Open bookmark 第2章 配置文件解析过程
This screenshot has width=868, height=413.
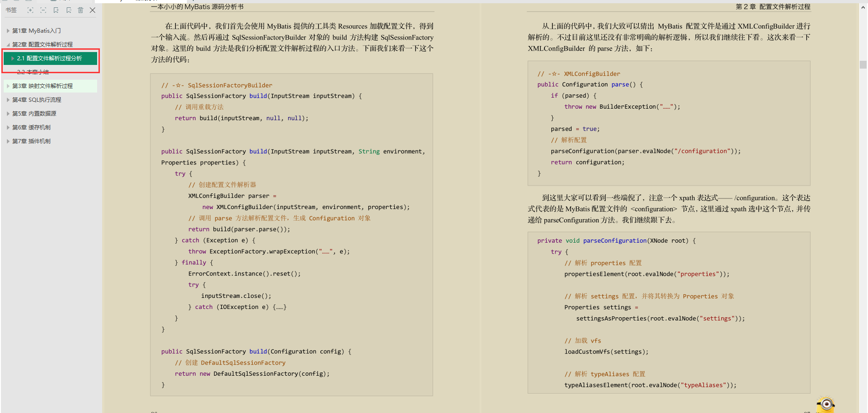[42, 45]
